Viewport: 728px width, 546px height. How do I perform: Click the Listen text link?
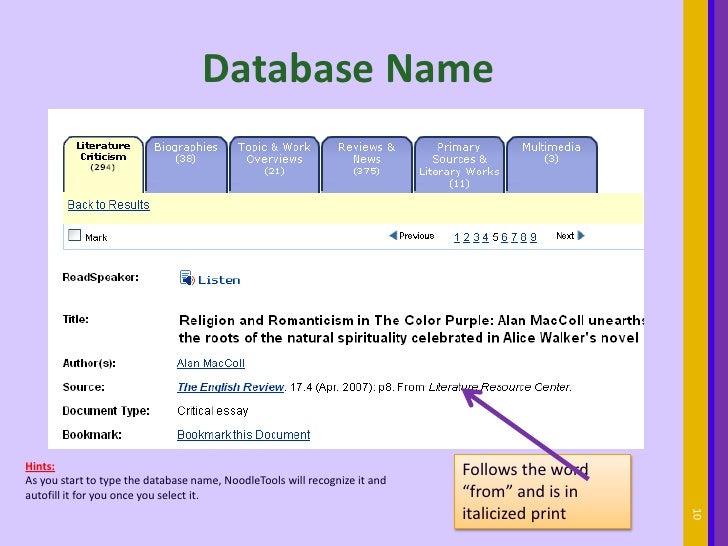pos(219,280)
